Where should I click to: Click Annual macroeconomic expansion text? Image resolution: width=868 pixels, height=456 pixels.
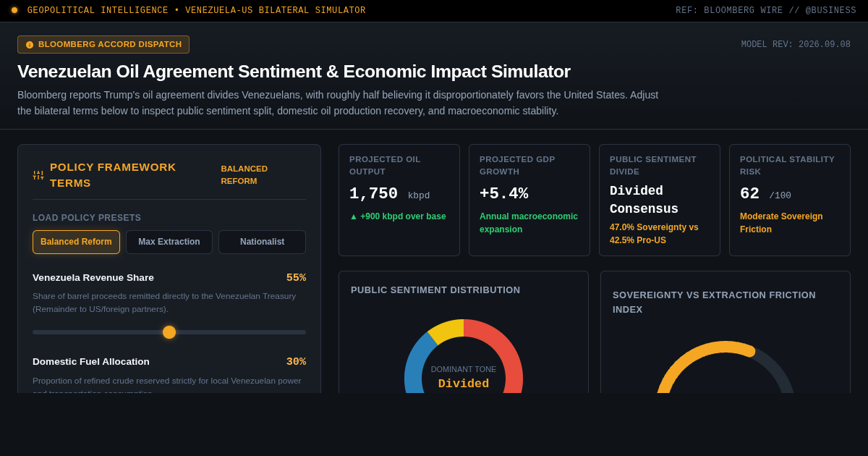pyautogui.click(x=529, y=223)
